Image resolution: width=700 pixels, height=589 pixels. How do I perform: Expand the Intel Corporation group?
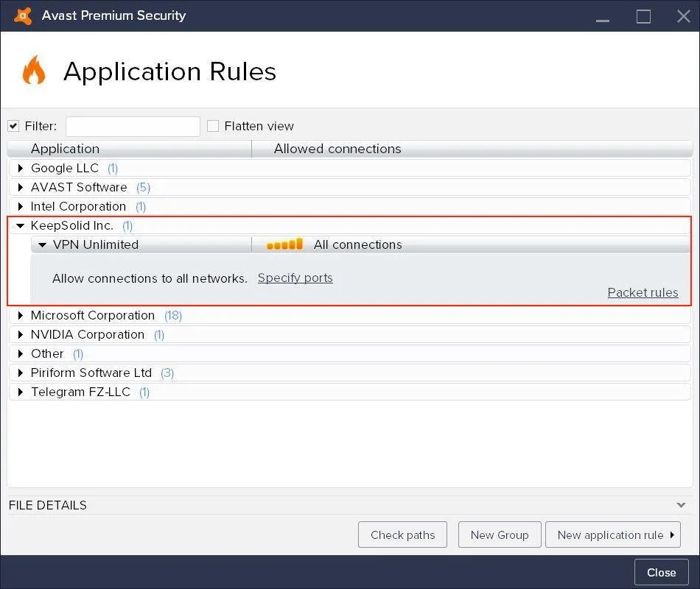click(21, 207)
